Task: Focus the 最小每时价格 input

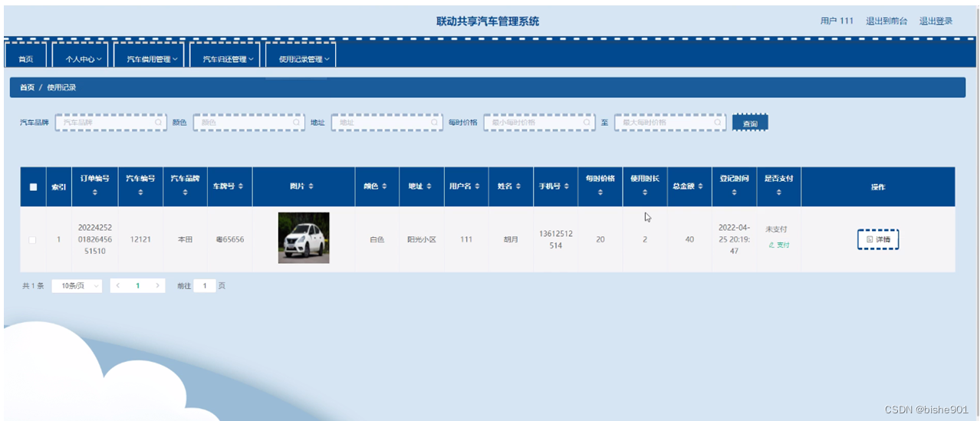Action: click(x=539, y=123)
